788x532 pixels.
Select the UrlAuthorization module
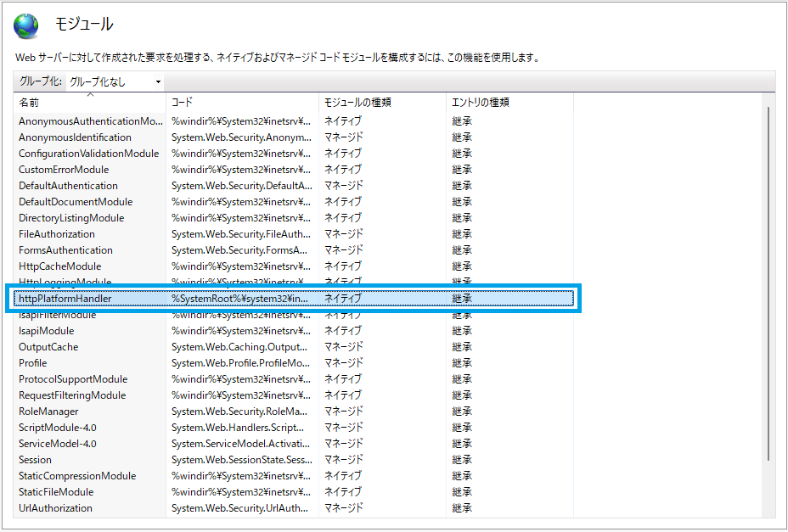55,508
